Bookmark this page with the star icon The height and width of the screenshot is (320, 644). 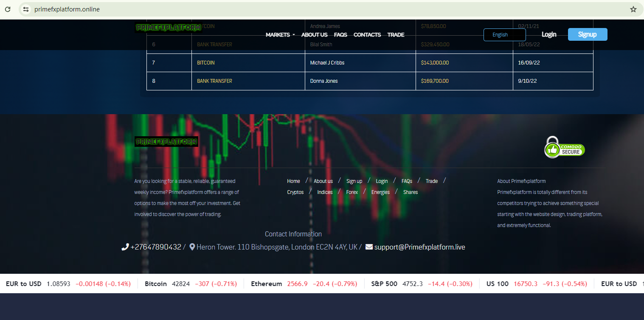(x=633, y=9)
